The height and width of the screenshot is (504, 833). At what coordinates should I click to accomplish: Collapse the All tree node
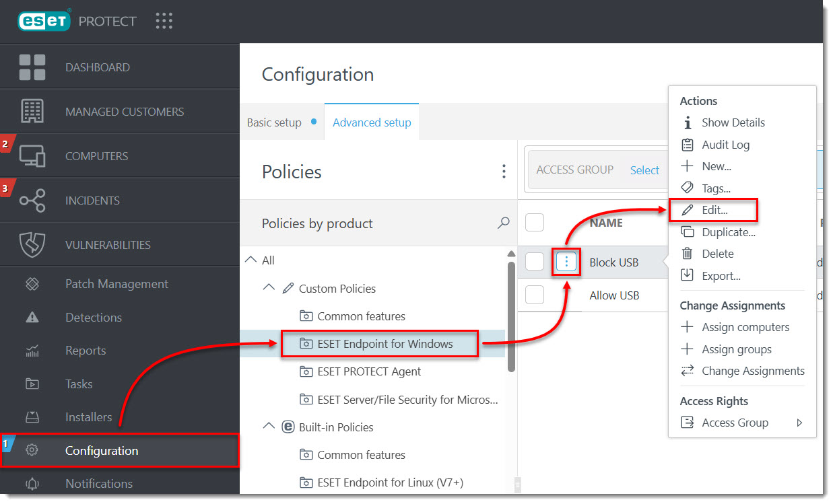[x=251, y=260]
